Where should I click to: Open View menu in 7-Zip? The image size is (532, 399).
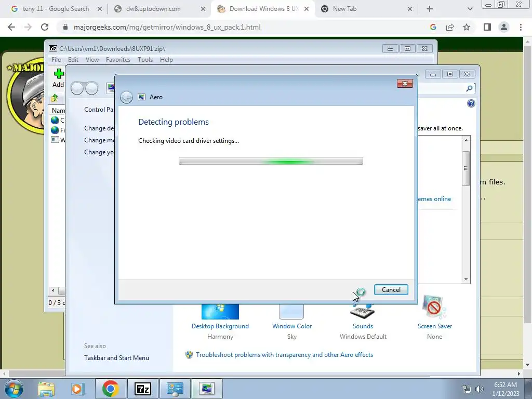click(x=92, y=60)
